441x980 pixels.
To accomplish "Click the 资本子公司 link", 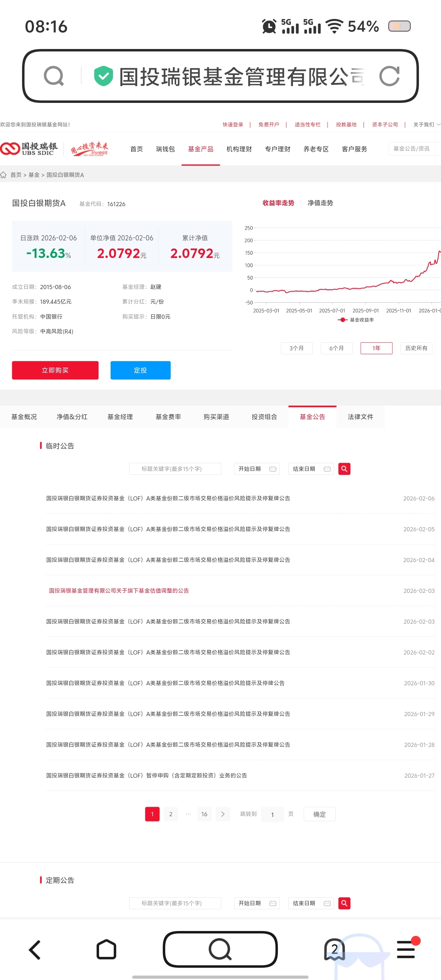I will pos(385,124).
